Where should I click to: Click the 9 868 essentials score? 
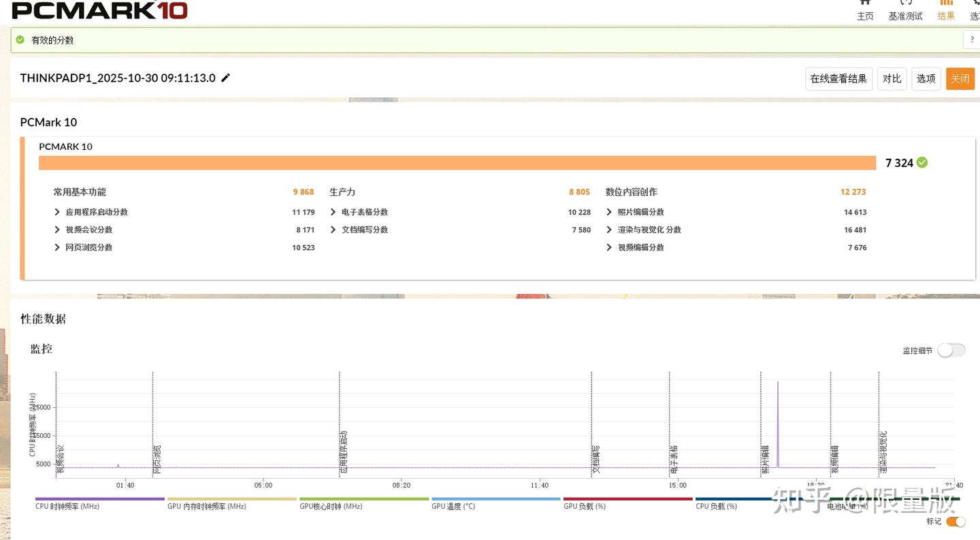tap(304, 192)
